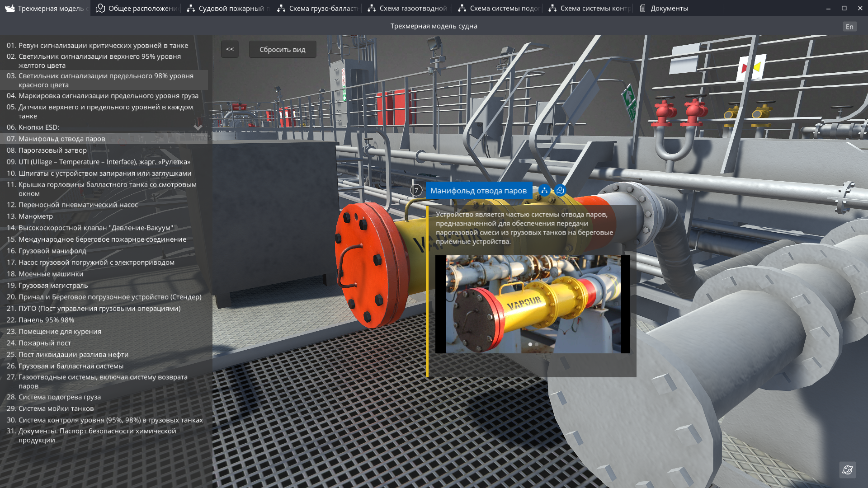
Task: Select 30. Система контроля уровня в танках
Action: pyautogui.click(x=104, y=420)
